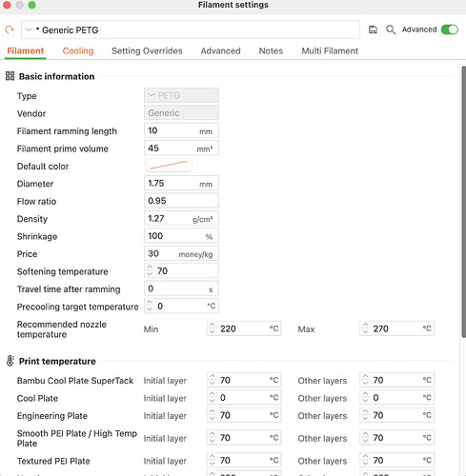This screenshot has width=466, height=476.
Task: Click the Filament ramming length label
Action: point(67,131)
